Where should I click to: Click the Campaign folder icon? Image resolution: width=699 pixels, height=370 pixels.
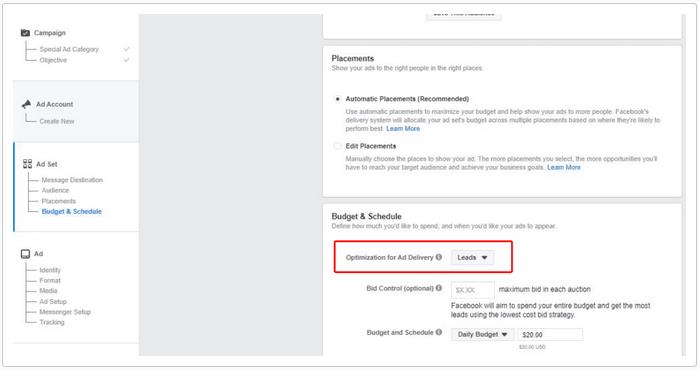[25, 33]
